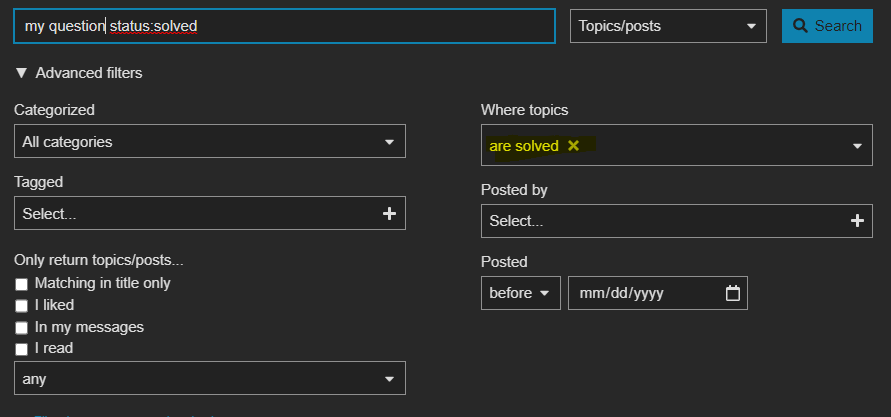This screenshot has width=891, height=417.
Task: Click the magnifier icon in Search button
Action: [801, 26]
